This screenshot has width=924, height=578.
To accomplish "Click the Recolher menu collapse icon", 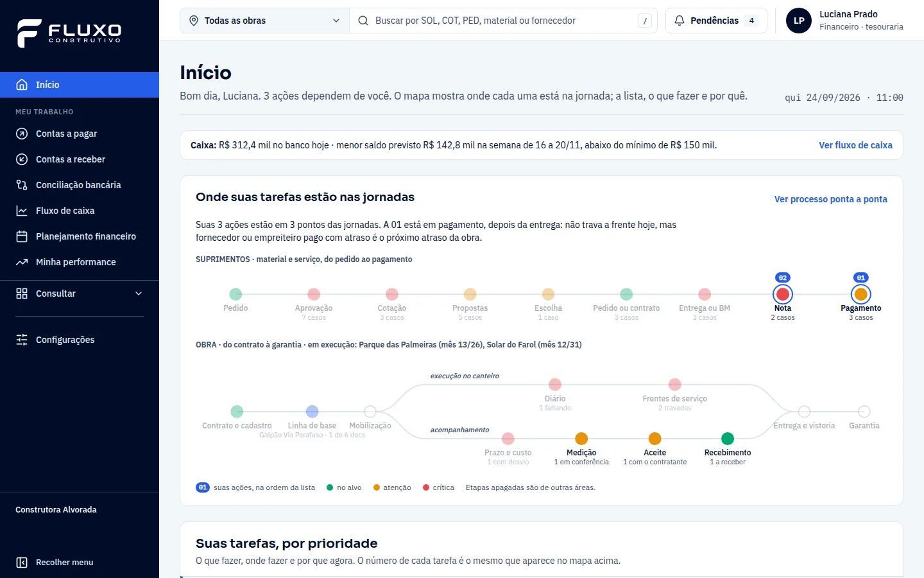I will 22,563.
